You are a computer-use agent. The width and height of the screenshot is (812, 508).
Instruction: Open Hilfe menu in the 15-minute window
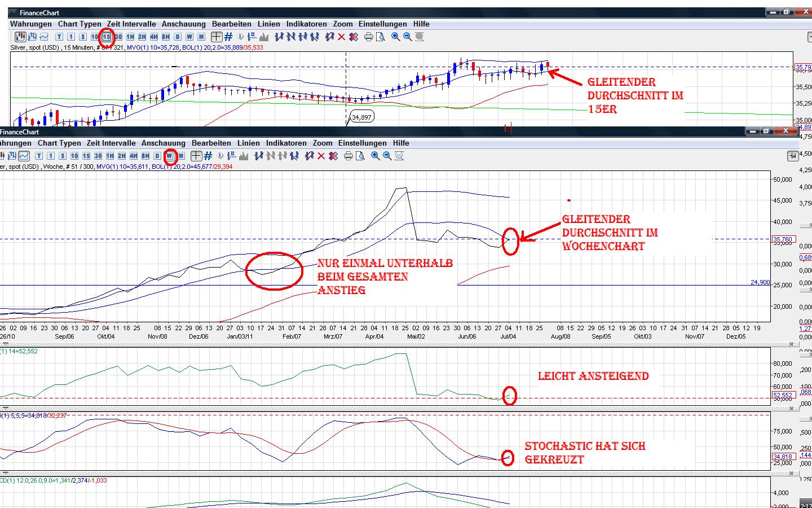point(421,24)
